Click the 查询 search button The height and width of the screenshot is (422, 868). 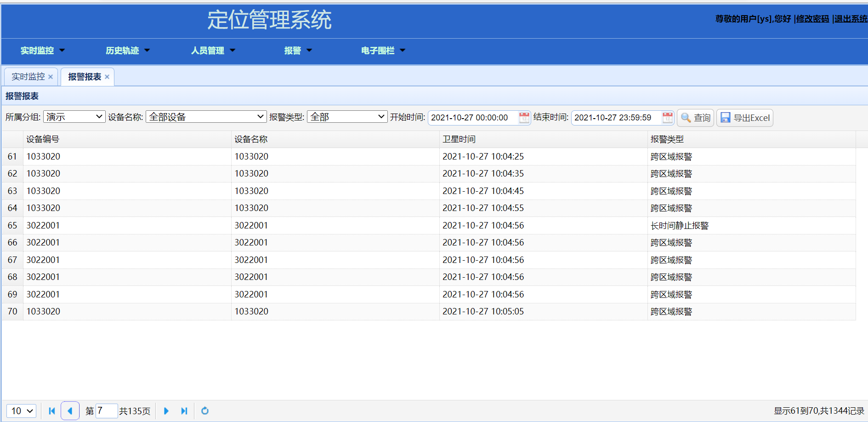point(695,118)
